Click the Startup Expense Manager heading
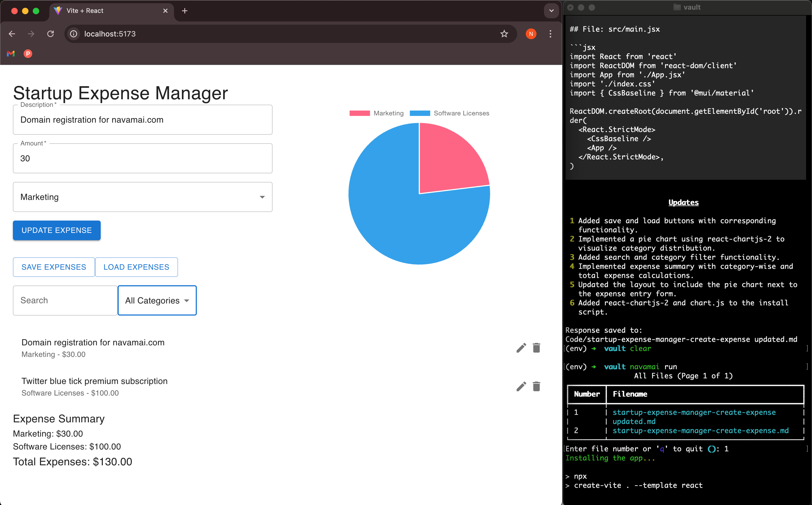The width and height of the screenshot is (812, 505). click(x=120, y=93)
